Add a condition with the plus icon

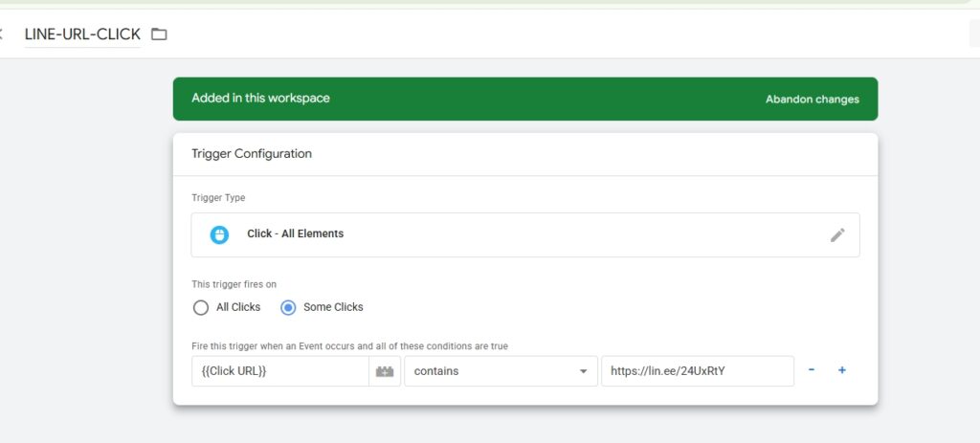tap(842, 370)
